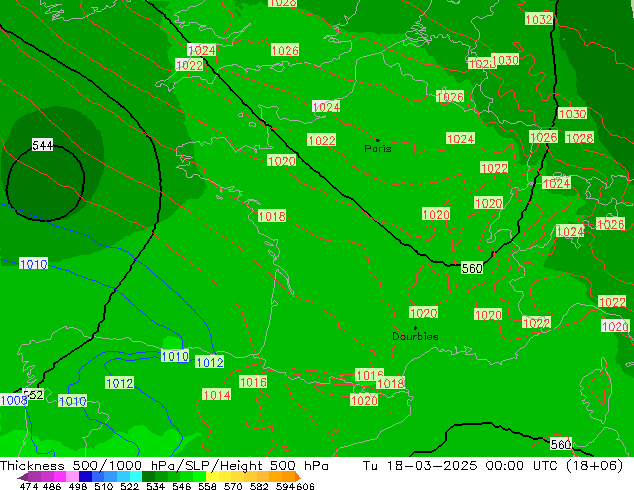Click the legend value 486
The width and height of the screenshot is (634, 490).
(52, 486)
